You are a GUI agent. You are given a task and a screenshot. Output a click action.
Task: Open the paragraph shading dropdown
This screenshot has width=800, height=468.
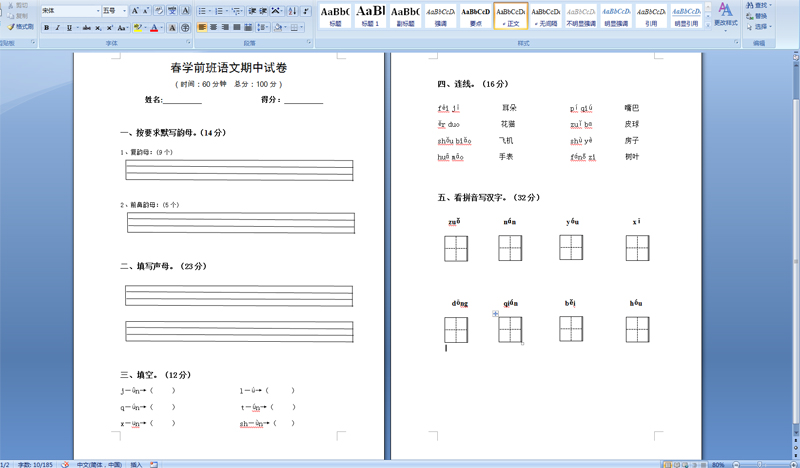[x=285, y=27]
